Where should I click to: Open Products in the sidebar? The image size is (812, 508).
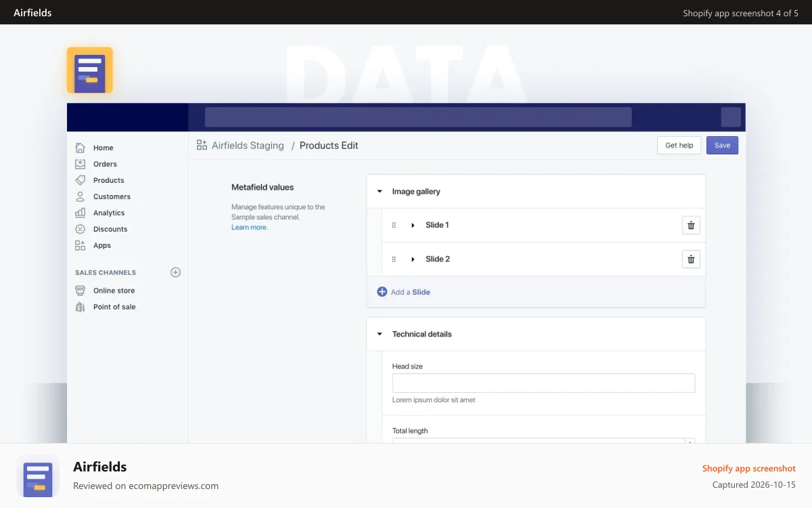109,180
